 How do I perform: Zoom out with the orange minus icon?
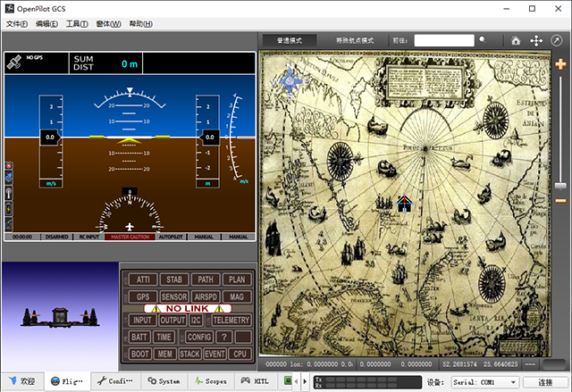[x=560, y=201]
